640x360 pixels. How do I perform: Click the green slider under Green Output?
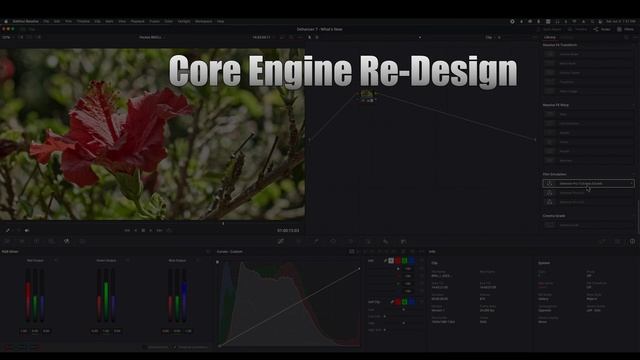[x=106, y=295]
